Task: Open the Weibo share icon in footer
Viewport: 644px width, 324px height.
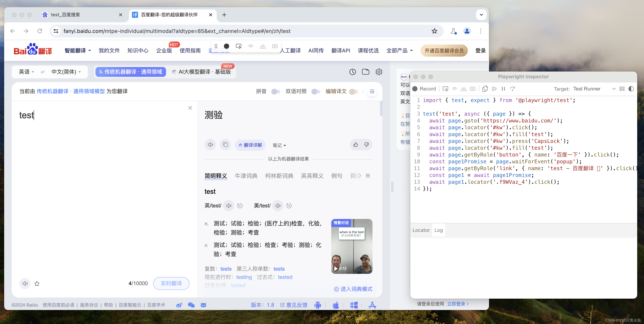Action: 179,305
